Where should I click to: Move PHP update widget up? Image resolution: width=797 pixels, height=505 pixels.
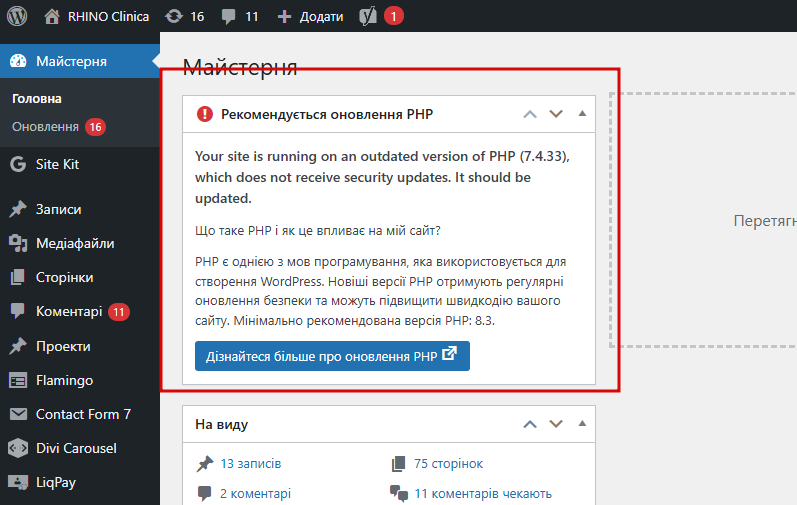[x=530, y=114]
